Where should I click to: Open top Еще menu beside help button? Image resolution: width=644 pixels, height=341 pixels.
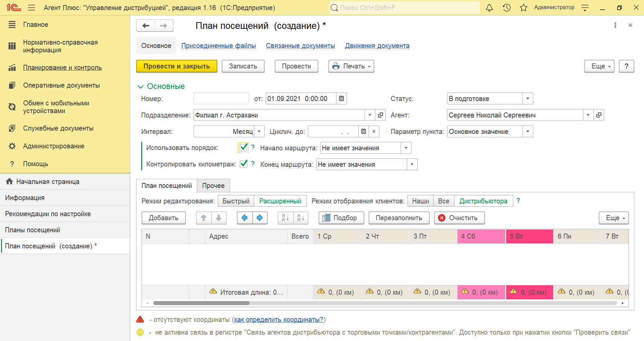tap(599, 66)
